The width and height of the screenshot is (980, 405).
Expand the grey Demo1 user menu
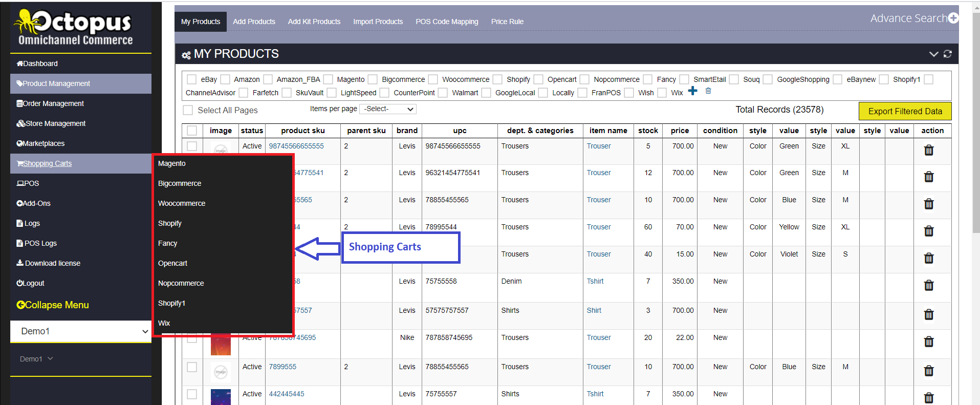coord(36,359)
